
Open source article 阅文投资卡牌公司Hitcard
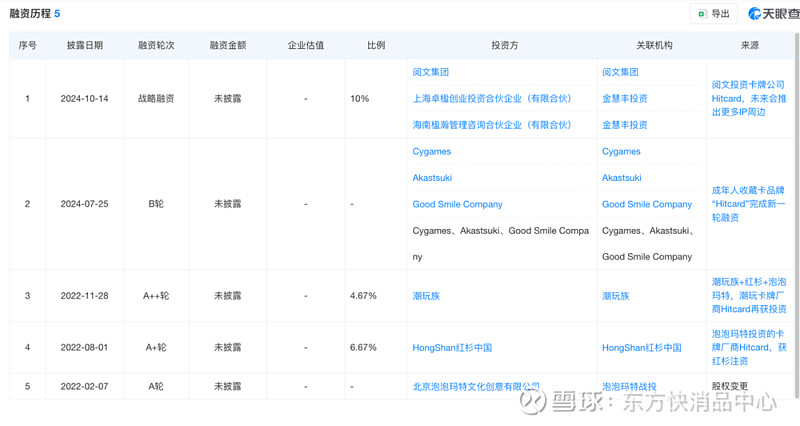point(748,98)
